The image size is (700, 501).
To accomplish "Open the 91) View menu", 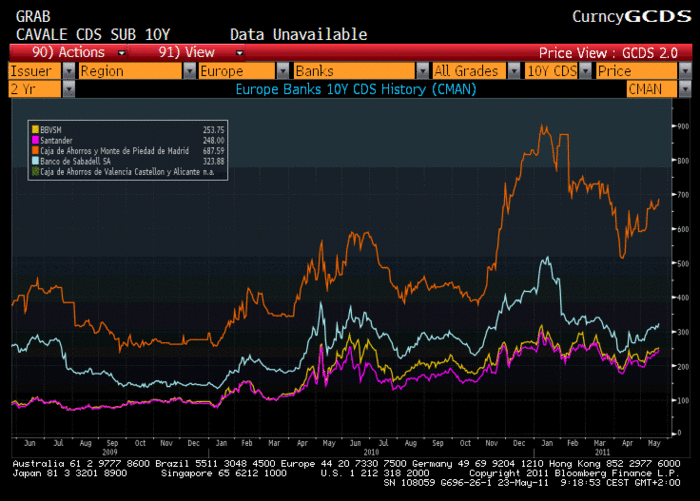I will 186,52.
